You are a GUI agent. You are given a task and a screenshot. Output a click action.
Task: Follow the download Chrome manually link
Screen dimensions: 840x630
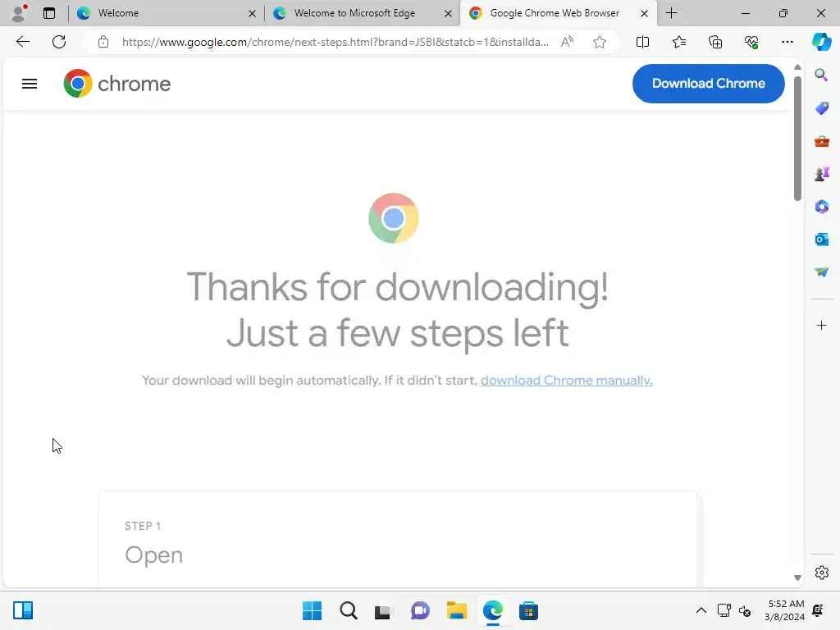566,381
